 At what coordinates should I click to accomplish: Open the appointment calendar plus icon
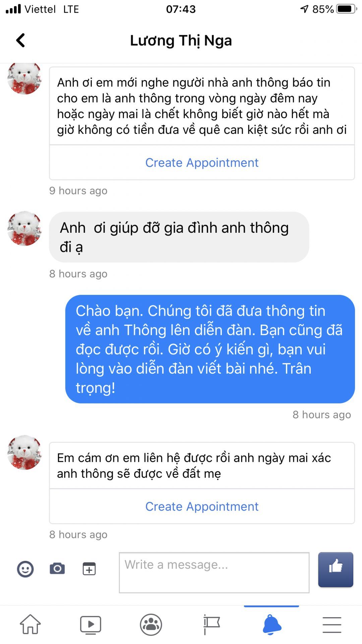[x=89, y=569]
